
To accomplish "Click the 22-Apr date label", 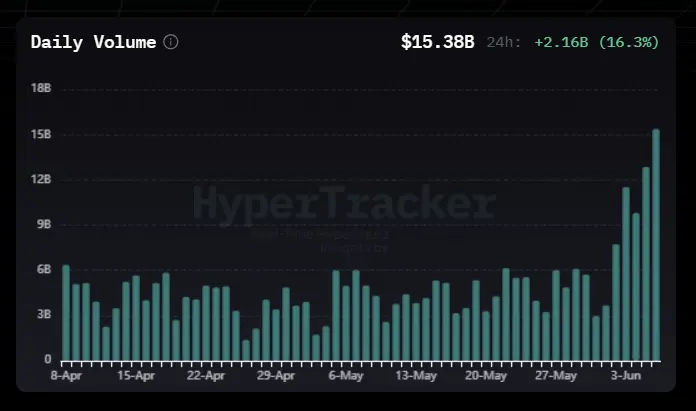I will click(206, 375).
